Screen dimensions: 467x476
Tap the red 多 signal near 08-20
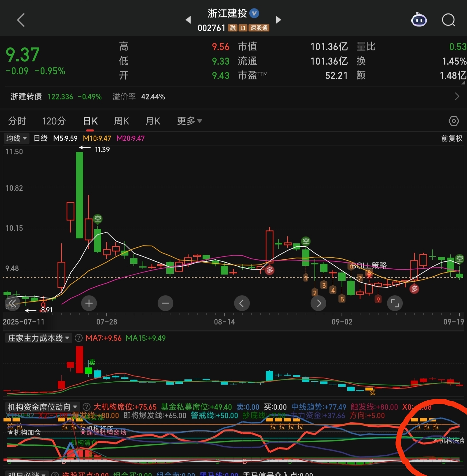point(270,270)
